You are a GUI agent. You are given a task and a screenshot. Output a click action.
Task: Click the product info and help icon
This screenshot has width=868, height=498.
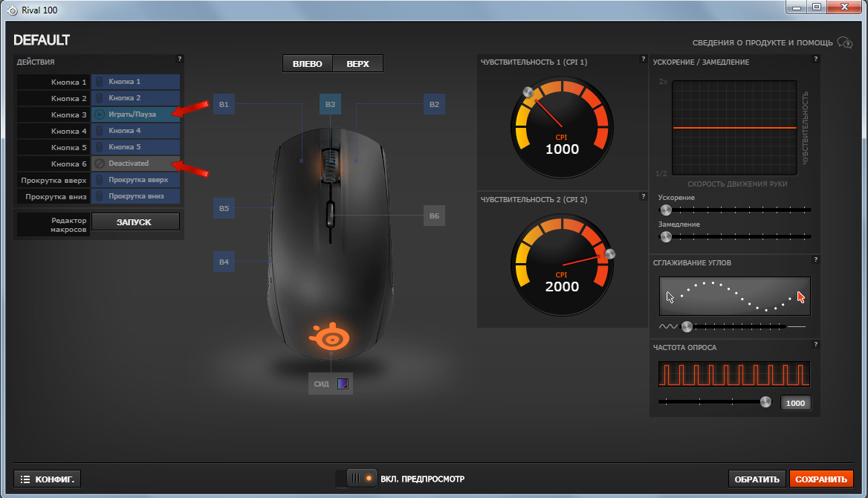point(845,42)
